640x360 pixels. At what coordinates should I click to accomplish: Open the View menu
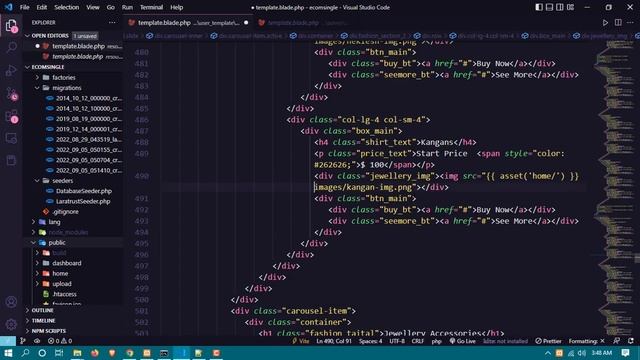pyautogui.click(x=93, y=7)
